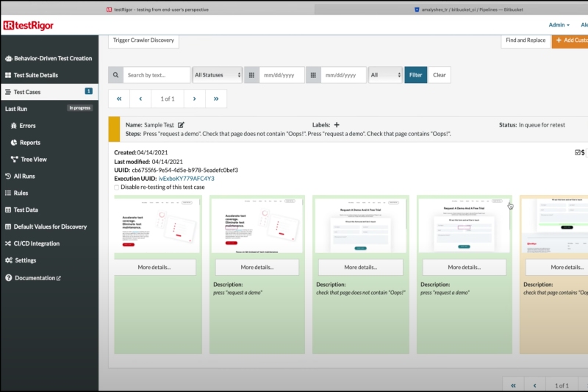The image size is (588, 392).
Task: Open first date calendar icon
Action: pyautogui.click(x=251, y=75)
